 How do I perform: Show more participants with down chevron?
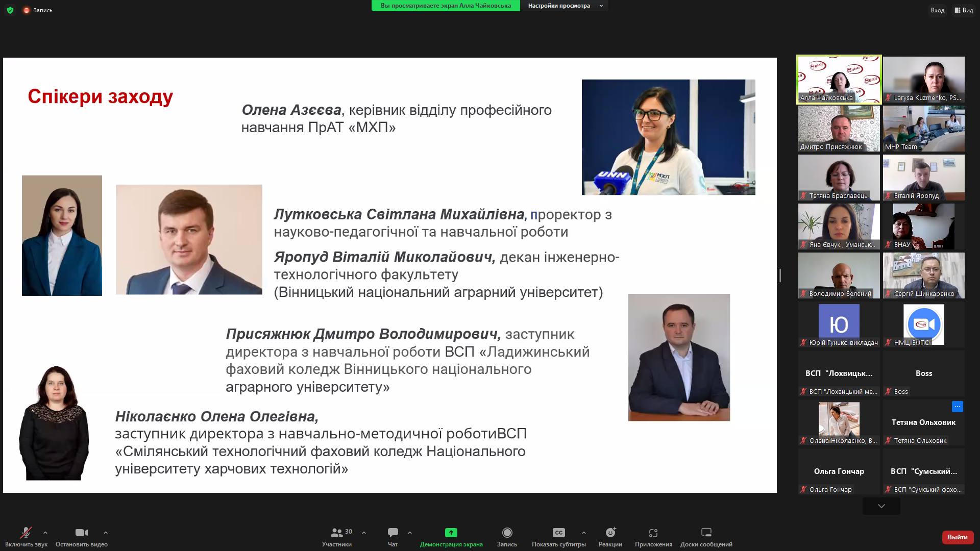click(x=881, y=506)
